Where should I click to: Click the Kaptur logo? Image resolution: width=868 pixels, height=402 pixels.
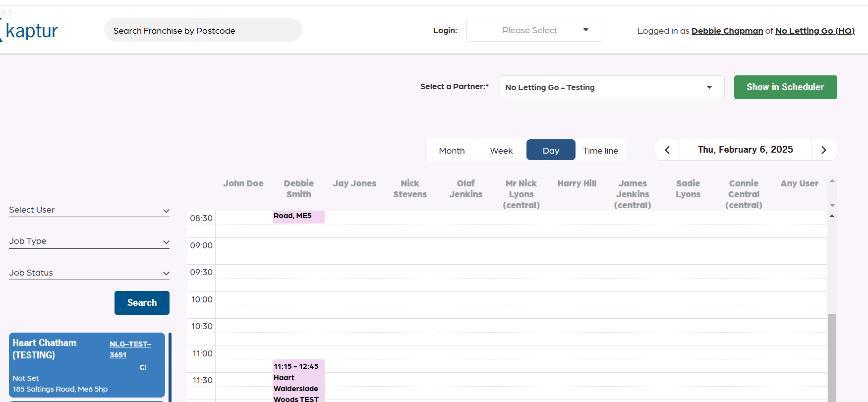[30, 31]
